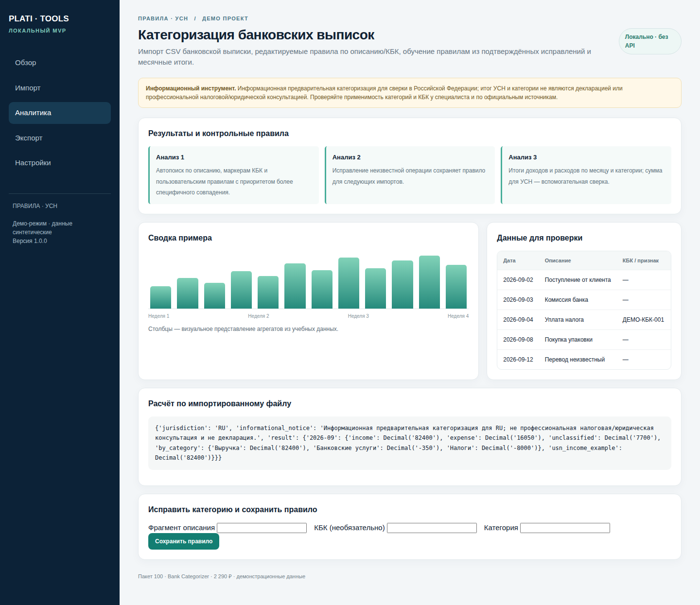Screen dimensions: 700x605
Task: Open Настройки in the sidebar
Action: tap(60, 163)
